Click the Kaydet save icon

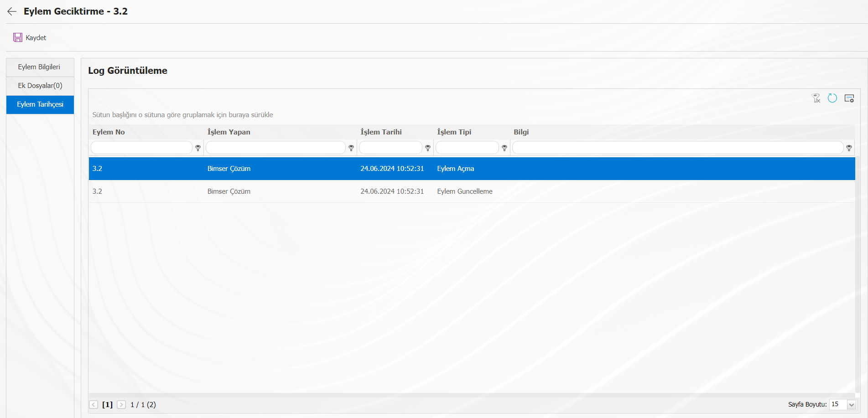coord(18,37)
